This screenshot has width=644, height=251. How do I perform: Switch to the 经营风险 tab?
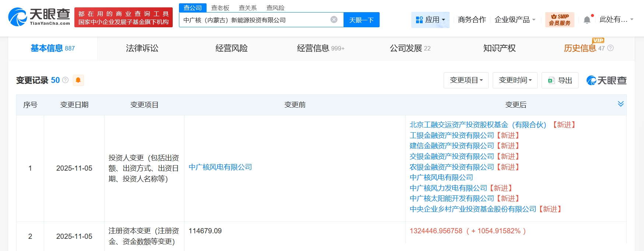coord(231,48)
